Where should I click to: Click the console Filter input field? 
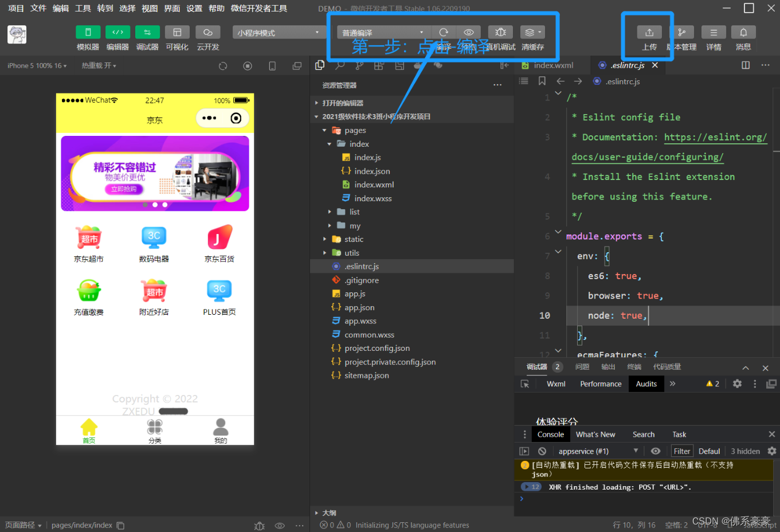coord(682,451)
